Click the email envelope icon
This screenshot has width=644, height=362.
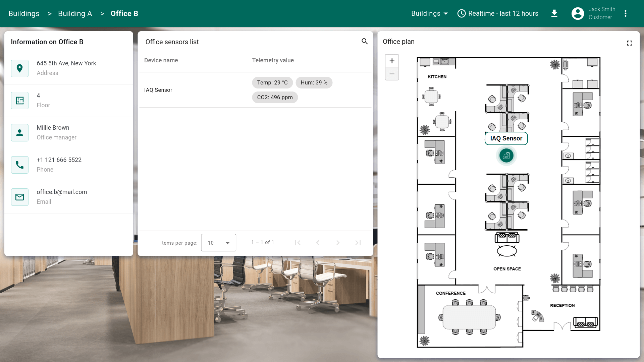[20, 197]
